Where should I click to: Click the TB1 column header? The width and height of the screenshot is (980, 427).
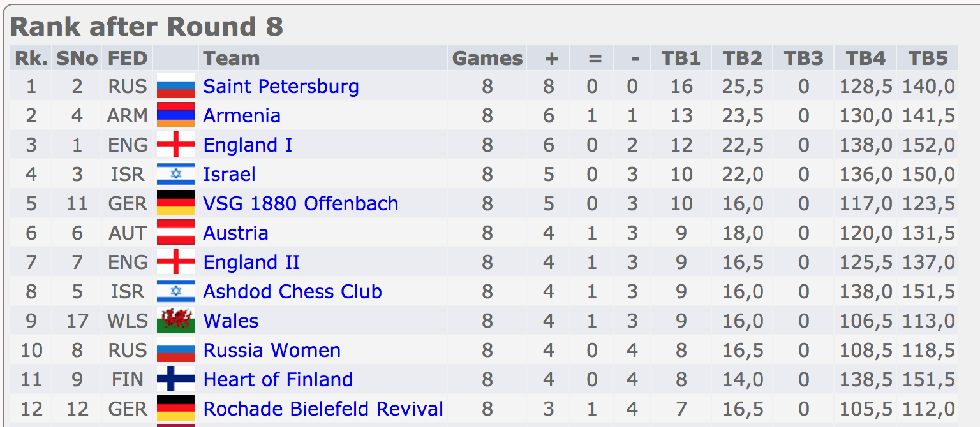click(x=681, y=59)
